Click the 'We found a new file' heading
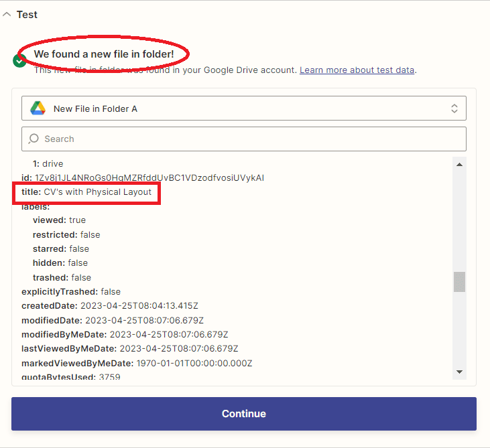 point(103,54)
